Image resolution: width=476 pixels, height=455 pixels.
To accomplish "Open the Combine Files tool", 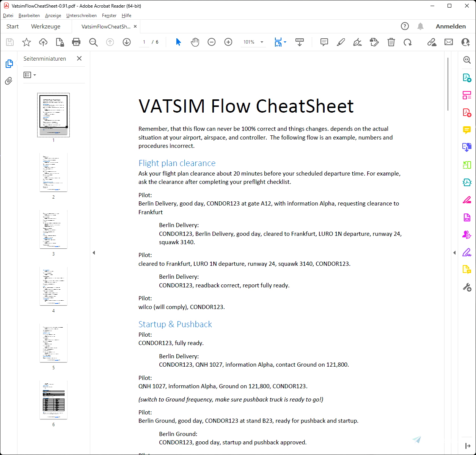I will 467,147.
